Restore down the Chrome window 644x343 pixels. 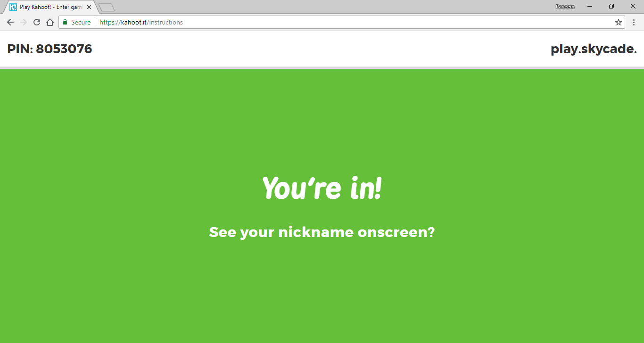pos(611,7)
